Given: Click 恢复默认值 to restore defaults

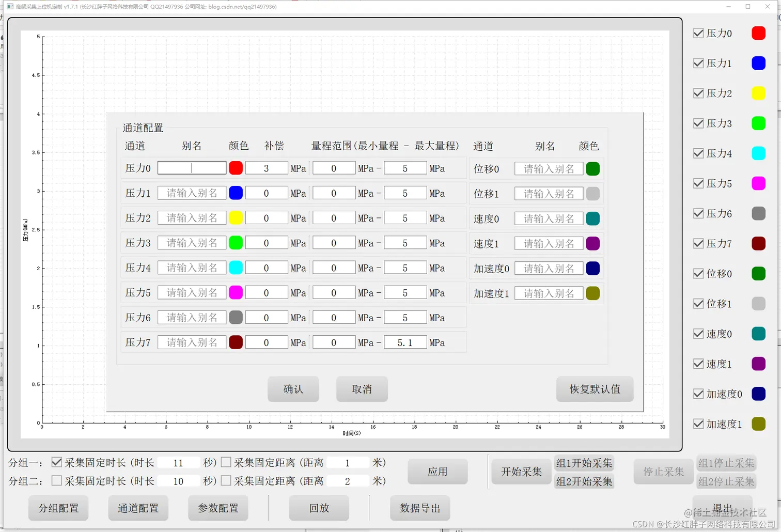Looking at the screenshot, I should 595,389.
